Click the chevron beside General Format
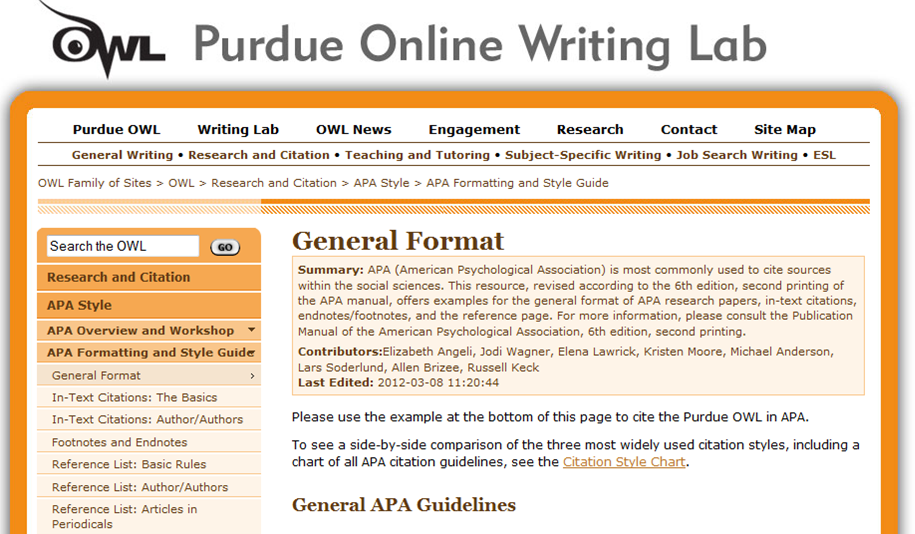Viewport: 915px width, 534px height. point(252,376)
